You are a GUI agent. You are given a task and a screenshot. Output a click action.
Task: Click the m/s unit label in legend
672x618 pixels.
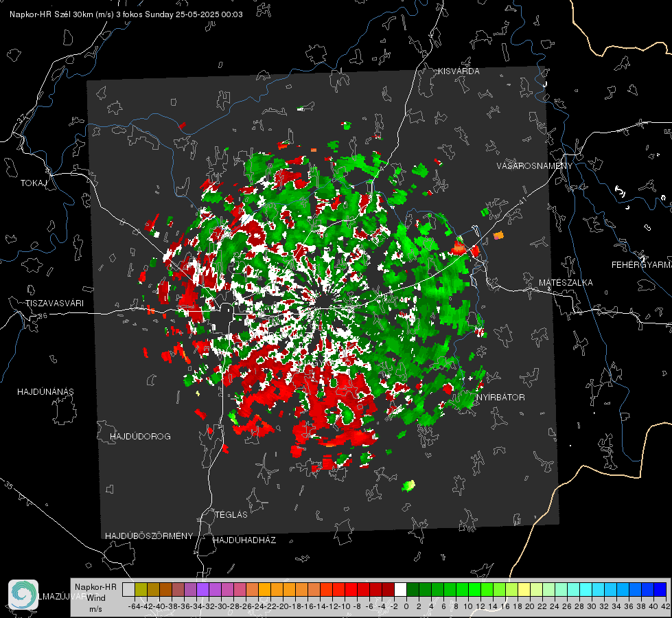tap(95, 609)
